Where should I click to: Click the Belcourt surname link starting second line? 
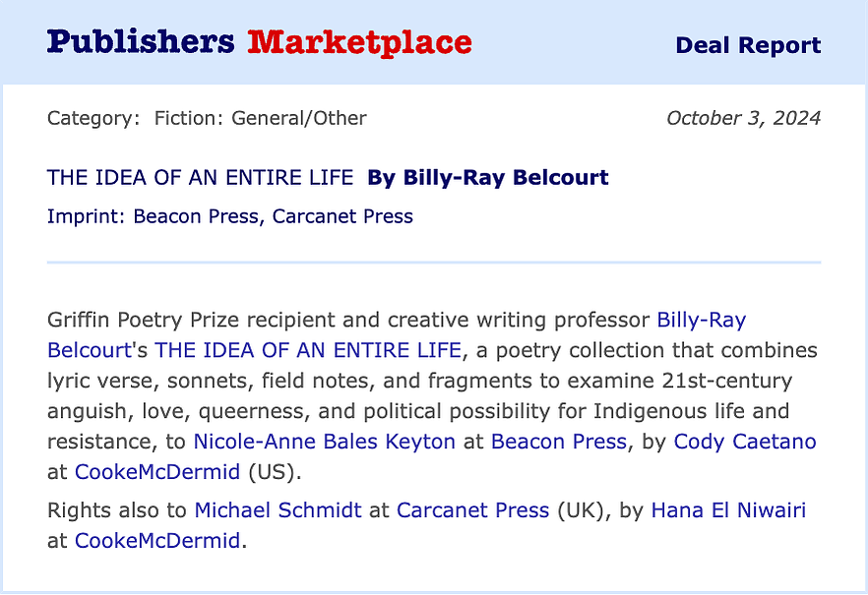coord(90,350)
